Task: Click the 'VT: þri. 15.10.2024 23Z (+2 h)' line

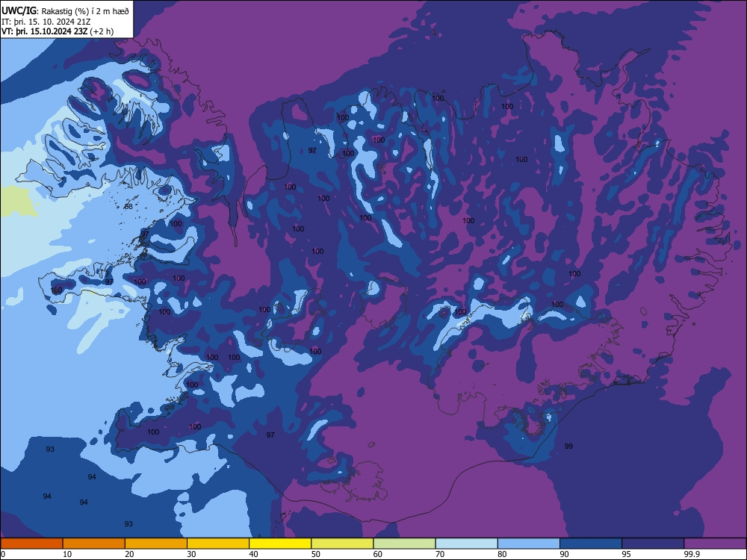Action: 58,31
